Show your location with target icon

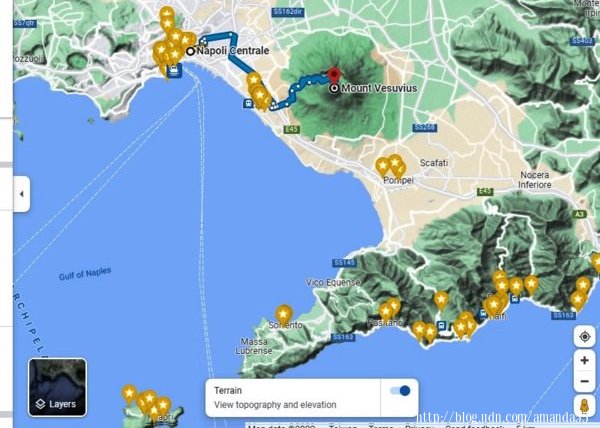(584, 337)
